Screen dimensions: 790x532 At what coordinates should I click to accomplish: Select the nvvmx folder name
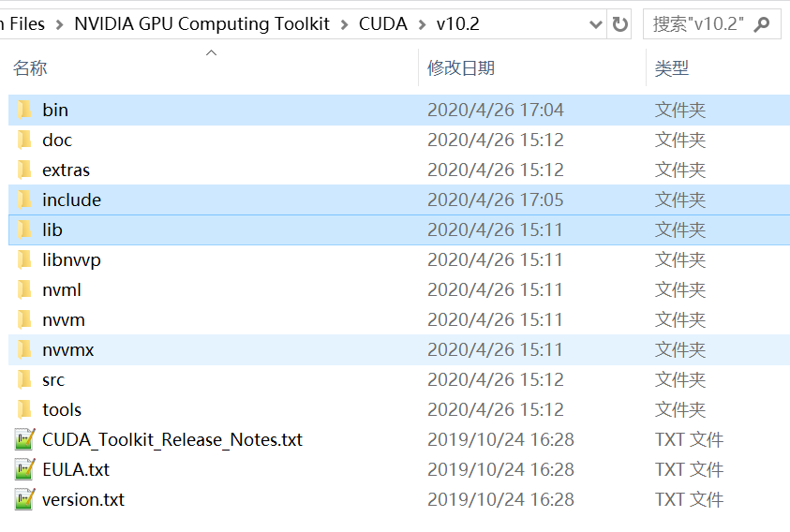(68, 349)
